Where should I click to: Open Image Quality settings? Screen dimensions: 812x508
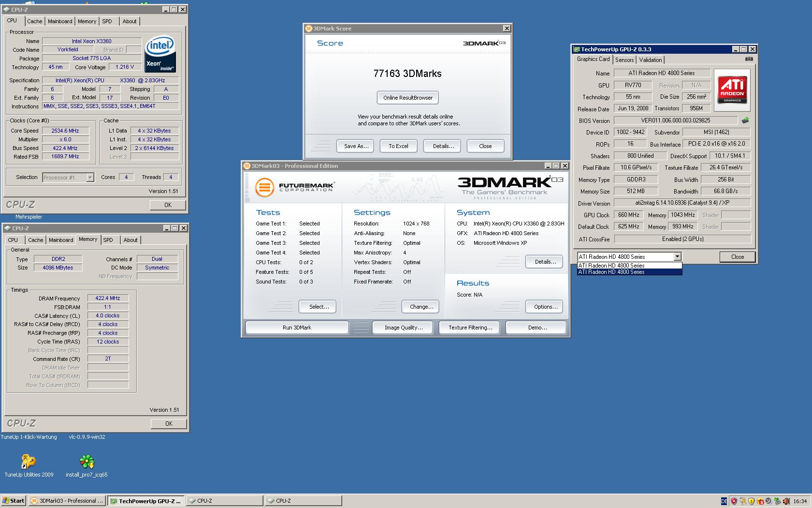coord(404,328)
